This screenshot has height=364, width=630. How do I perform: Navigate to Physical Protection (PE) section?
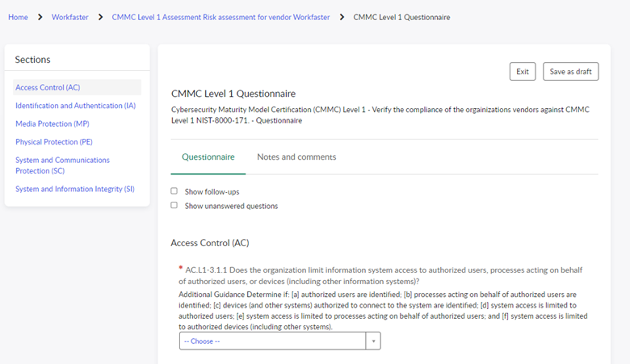[x=54, y=142]
